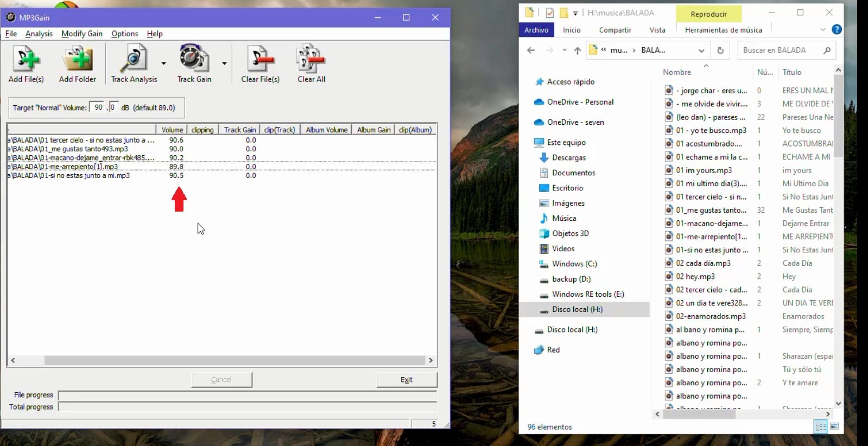Viewport: 868px width, 446px height.
Task: Run Track Analysis from the toolbar
Action: pyautogui.click(x=134, y=64)
